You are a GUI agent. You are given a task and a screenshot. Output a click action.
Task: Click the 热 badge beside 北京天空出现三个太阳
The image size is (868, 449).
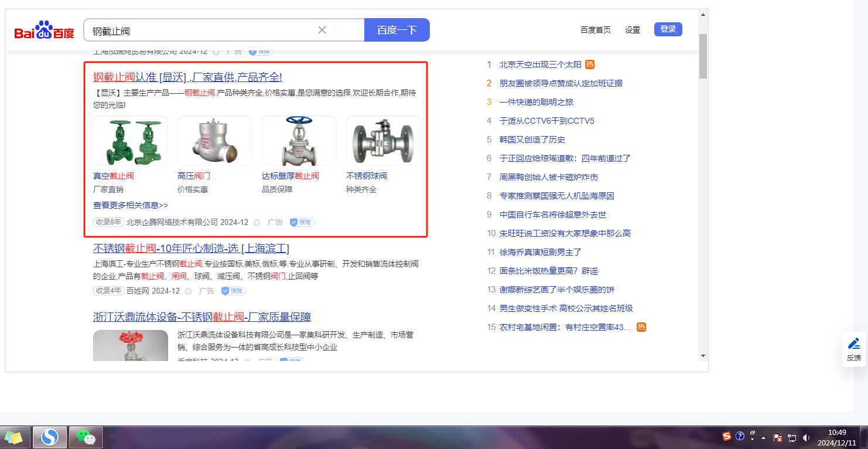(x=590, y=64)
